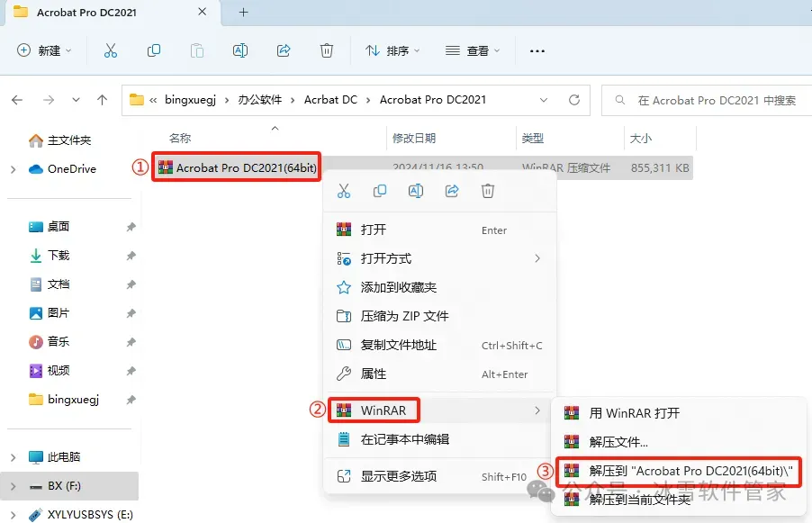Click the Copy icon in the top toolbar
Screen dimensions: 812x523
point(154,50)
